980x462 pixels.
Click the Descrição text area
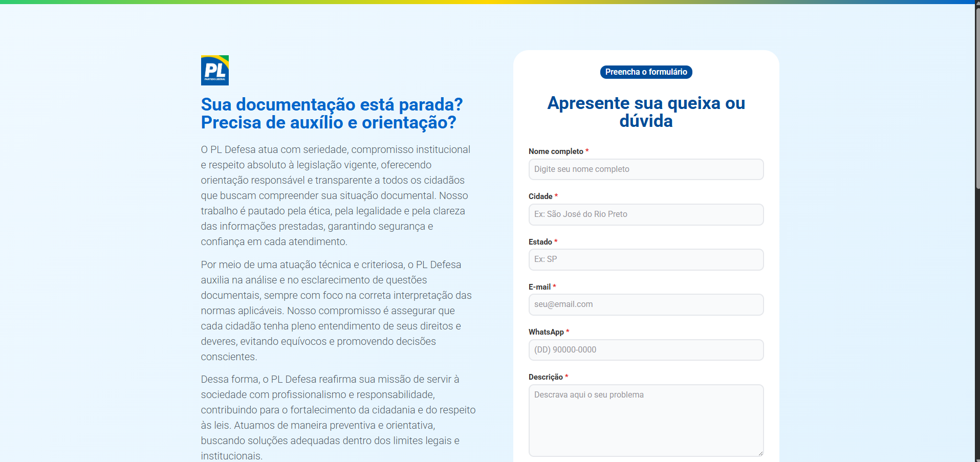tap(646, 421)
